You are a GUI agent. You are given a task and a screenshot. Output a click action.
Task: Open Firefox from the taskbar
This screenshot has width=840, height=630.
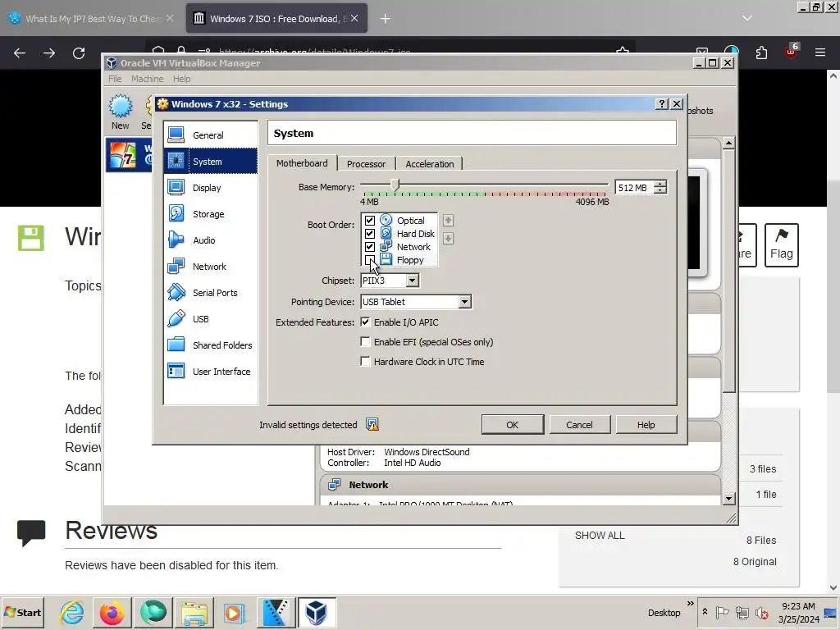pos(112,612)
